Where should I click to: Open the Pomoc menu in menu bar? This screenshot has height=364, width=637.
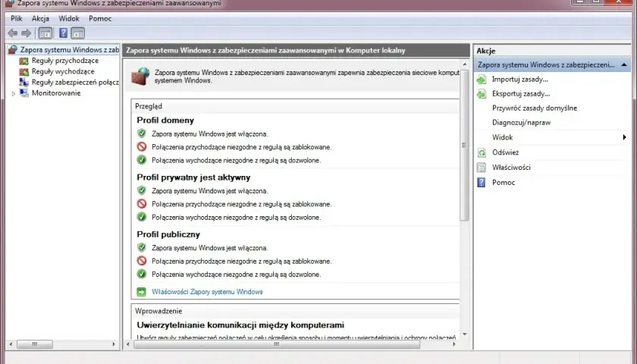100,18
